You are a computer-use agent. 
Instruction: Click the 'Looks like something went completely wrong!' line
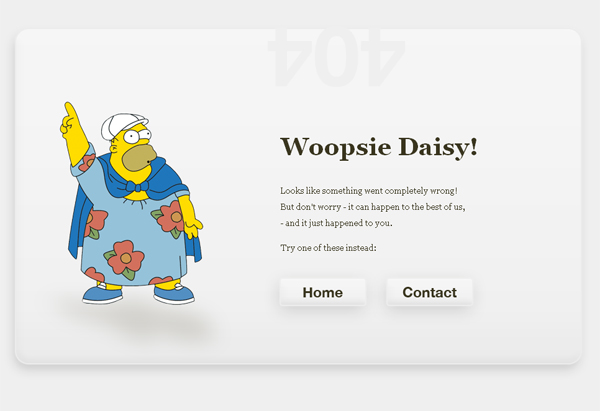pos(369,191)
